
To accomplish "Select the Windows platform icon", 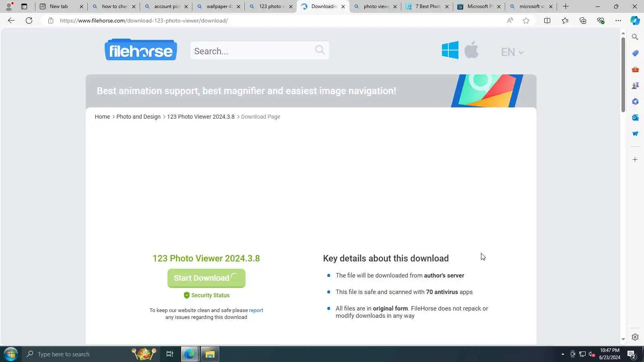I will (x=450, y=50).
